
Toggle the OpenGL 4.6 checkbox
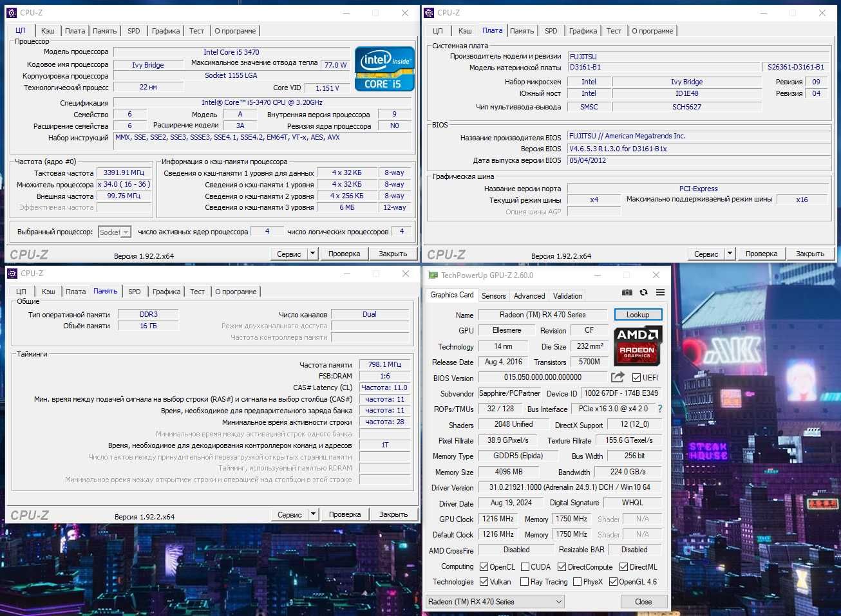[x=613, y=582]
